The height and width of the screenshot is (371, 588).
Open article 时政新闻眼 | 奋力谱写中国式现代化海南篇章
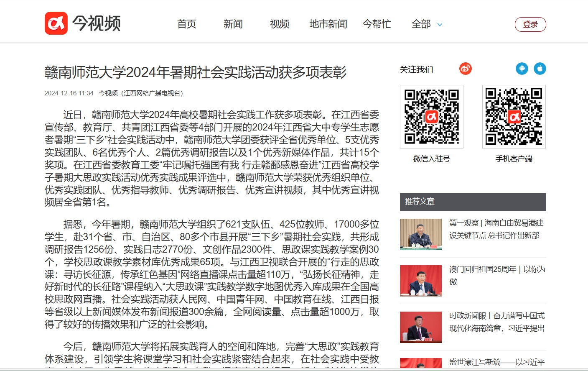coord(497,322)
